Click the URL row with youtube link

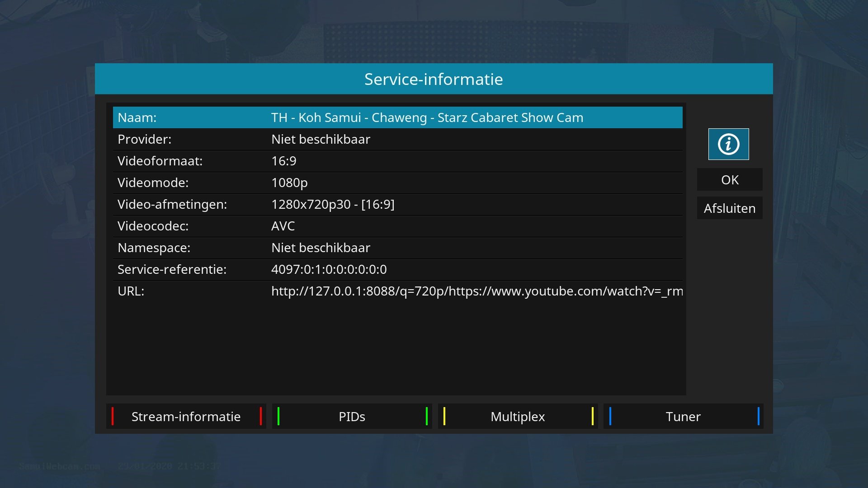(397, 291)
